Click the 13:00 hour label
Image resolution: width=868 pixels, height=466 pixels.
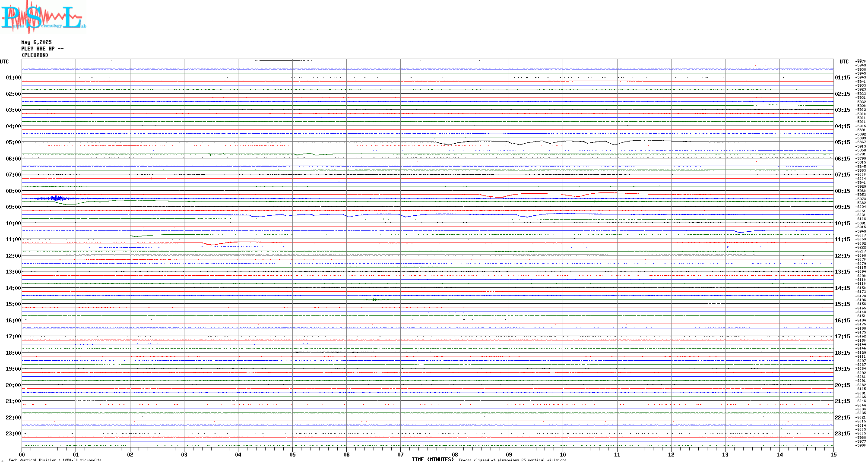pyautogui.click(x=13, y=272)
